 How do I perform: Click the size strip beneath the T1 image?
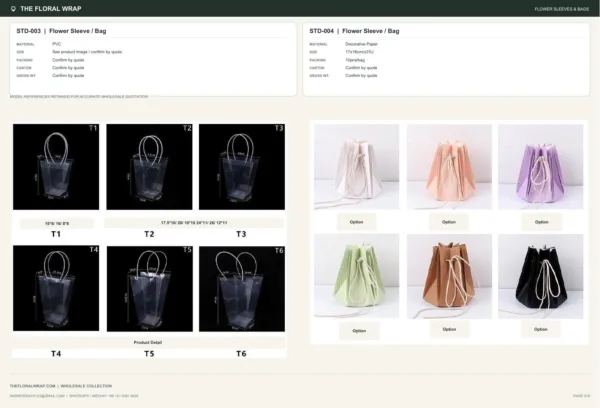tap(57, 223)
